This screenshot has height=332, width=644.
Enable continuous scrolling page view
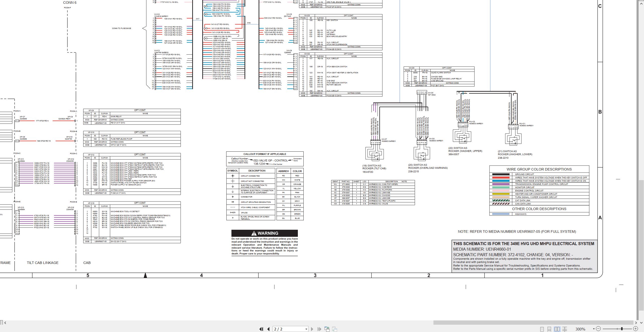pyautogui.click(x=549, y=329)
